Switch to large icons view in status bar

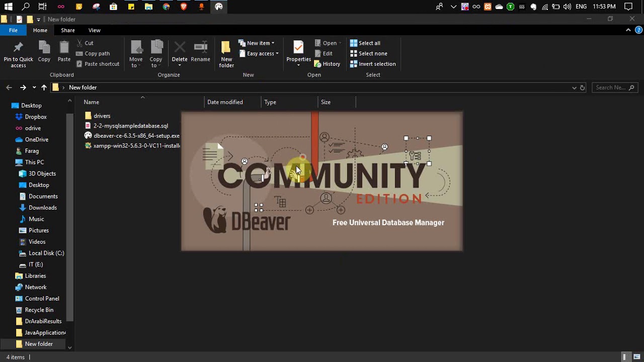(636, 357)
